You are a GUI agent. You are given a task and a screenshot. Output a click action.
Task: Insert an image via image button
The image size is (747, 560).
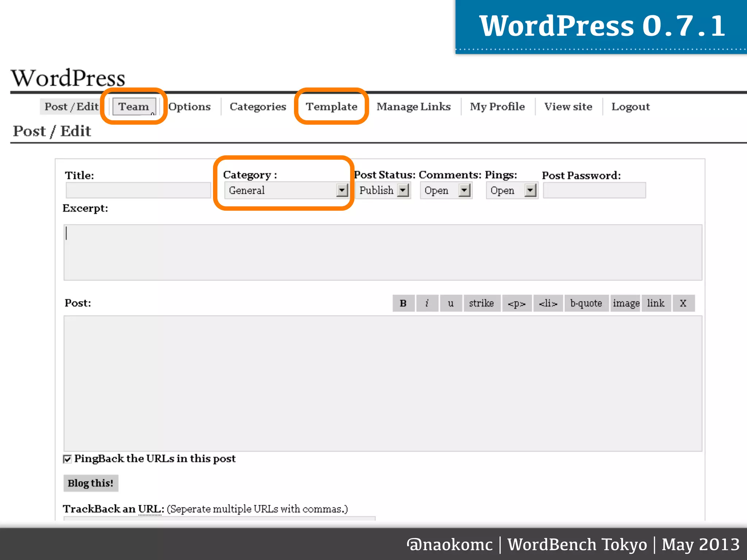626,303
